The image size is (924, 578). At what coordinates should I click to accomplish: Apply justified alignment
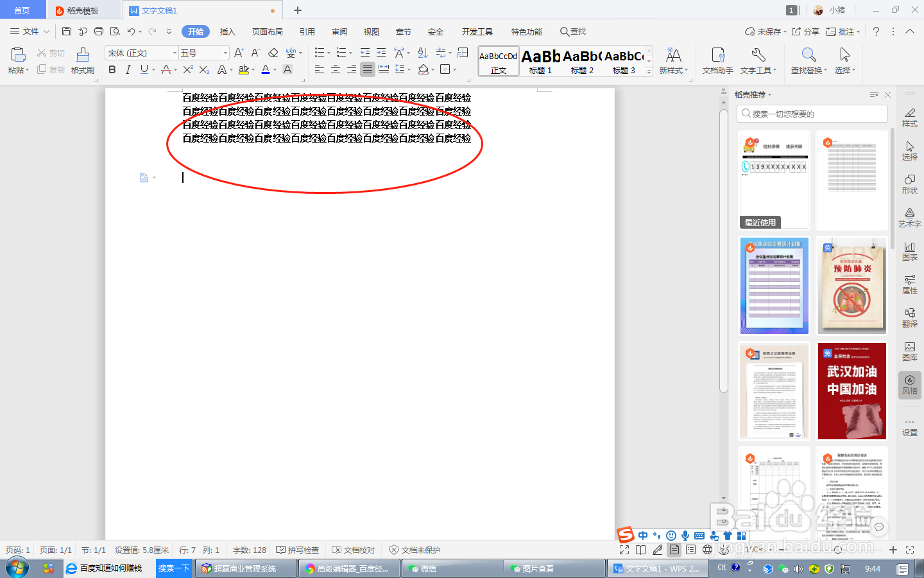[367, 69]
